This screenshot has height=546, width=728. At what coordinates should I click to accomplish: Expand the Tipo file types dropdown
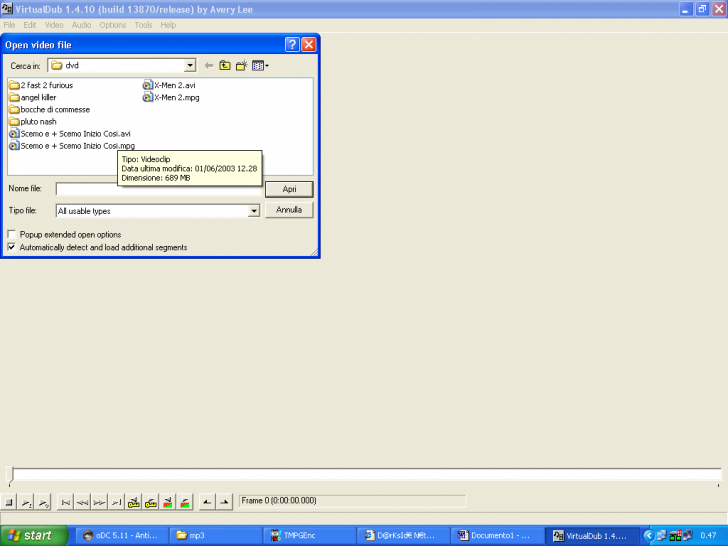254,211
